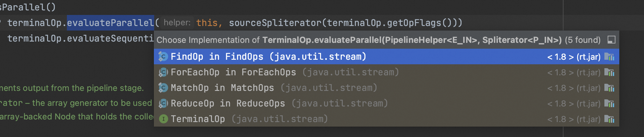Click library icon on MatchOp row
644x137 pixels.
[609, 88]
